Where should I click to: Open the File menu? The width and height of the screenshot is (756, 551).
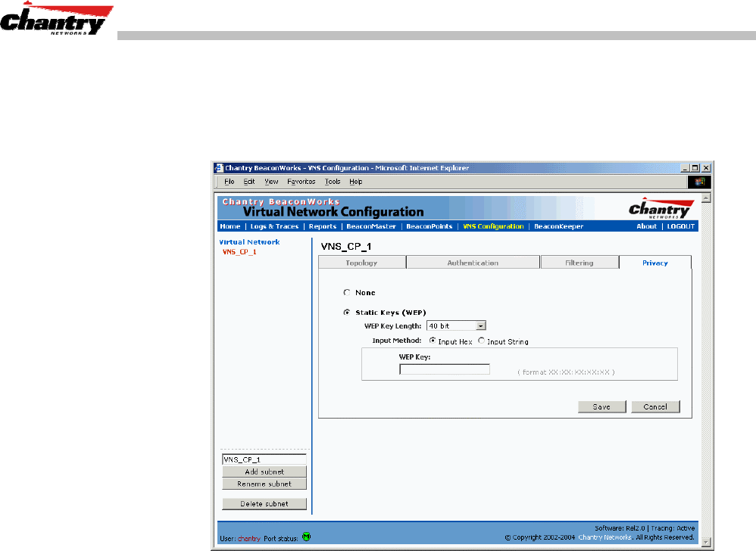(x=229, y=182)
